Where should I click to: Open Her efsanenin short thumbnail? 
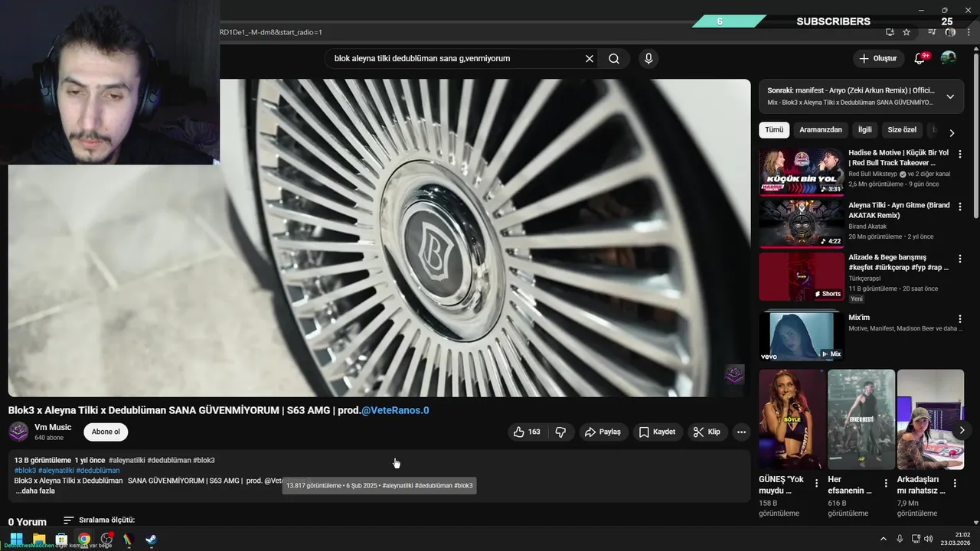pos(861,419)
